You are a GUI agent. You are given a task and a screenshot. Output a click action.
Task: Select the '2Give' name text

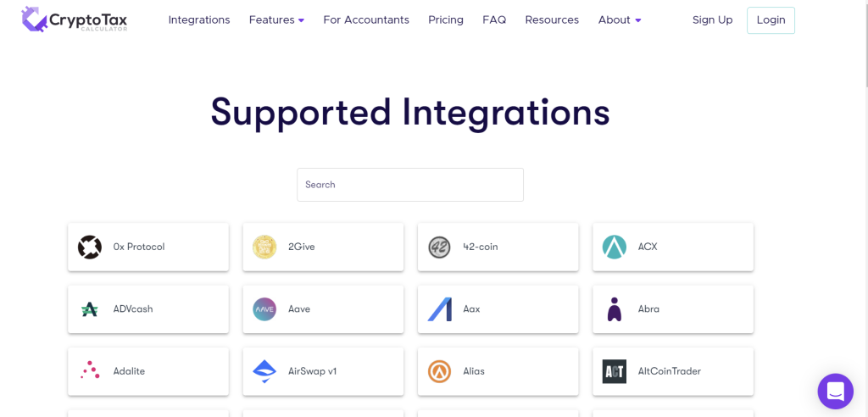coord(302,247)
